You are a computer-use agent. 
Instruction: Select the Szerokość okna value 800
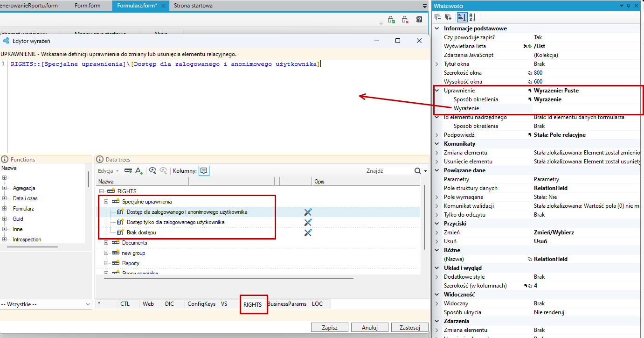(x=538, y=73)
